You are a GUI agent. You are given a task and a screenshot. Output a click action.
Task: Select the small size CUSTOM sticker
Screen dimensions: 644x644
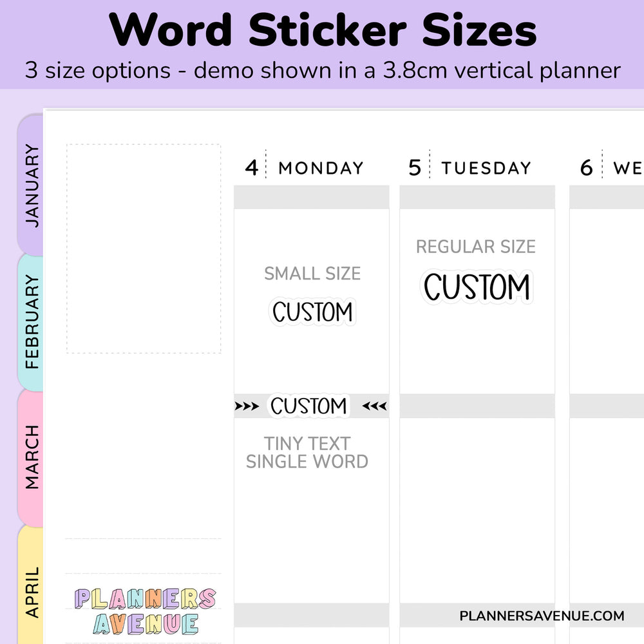click(312, 312)
